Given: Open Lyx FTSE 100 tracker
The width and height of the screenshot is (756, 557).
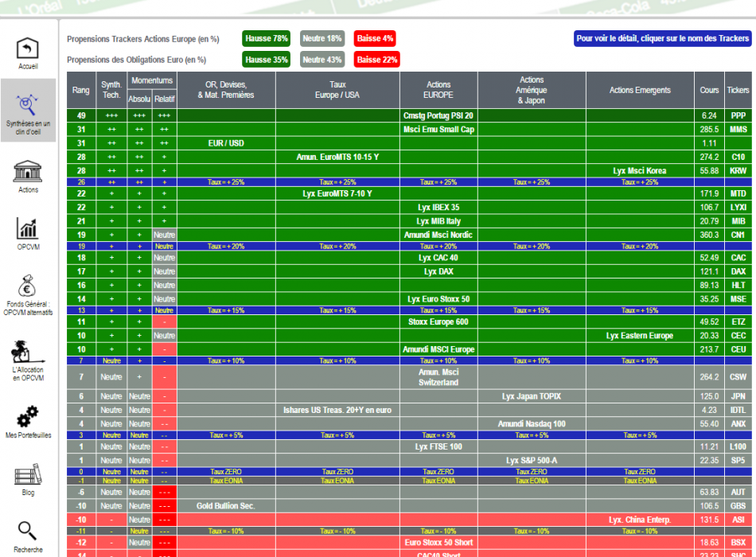Looking at the screenshot, I should [x=438, y=446].
